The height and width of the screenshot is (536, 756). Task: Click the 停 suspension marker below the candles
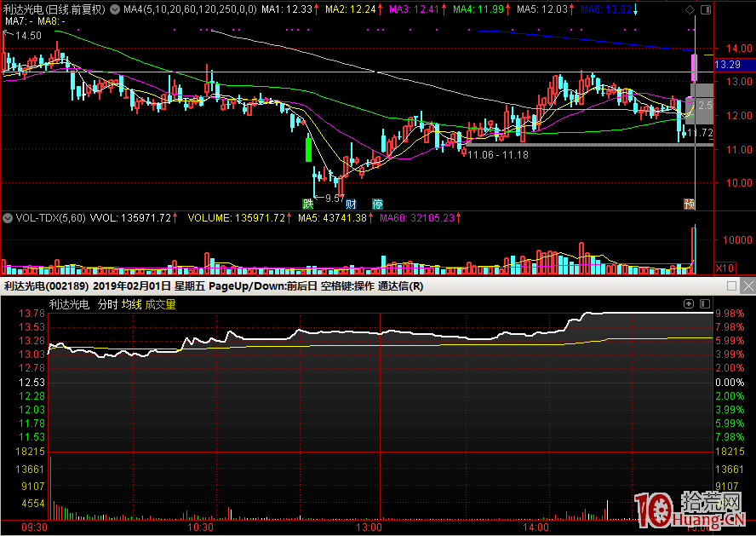[377, 204]
